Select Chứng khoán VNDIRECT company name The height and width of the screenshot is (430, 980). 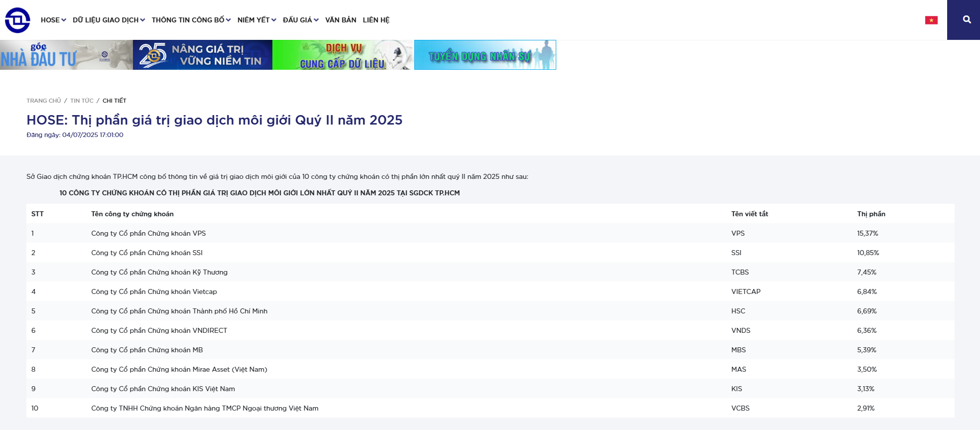(159, 330)
